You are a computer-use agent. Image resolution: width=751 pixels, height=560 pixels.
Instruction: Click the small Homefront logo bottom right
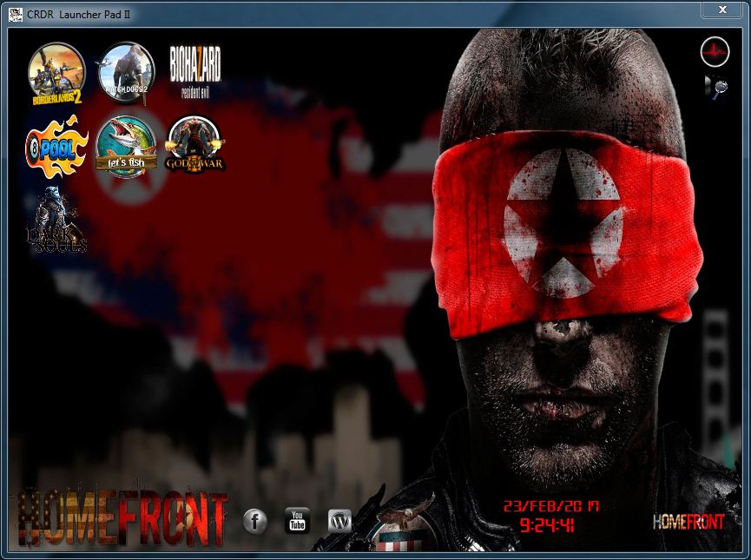click(x=688, y=521)
